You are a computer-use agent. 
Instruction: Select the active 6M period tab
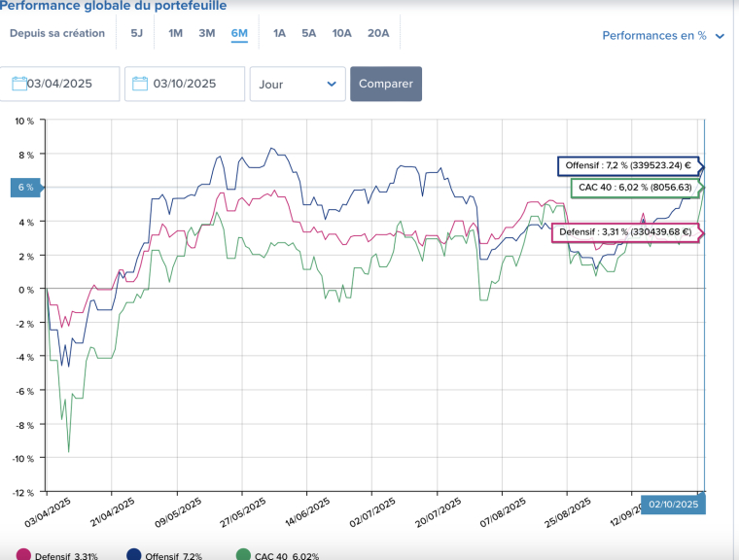(239, 33)
